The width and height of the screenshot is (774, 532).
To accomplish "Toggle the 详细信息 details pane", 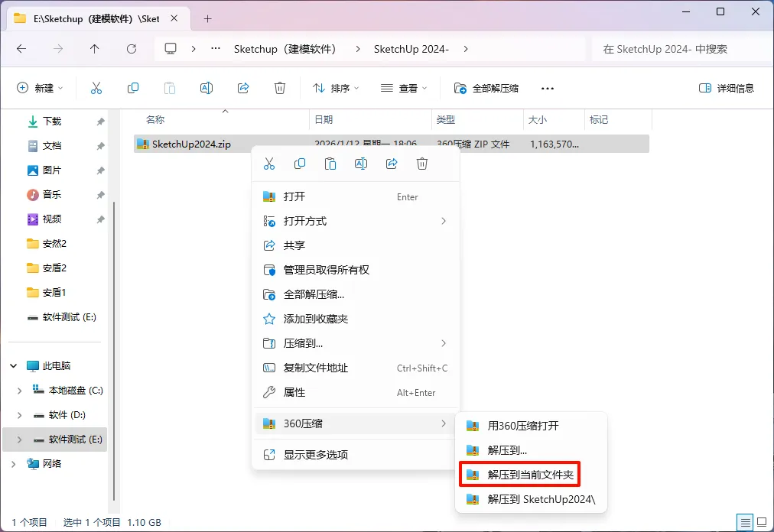I will 726,89.
